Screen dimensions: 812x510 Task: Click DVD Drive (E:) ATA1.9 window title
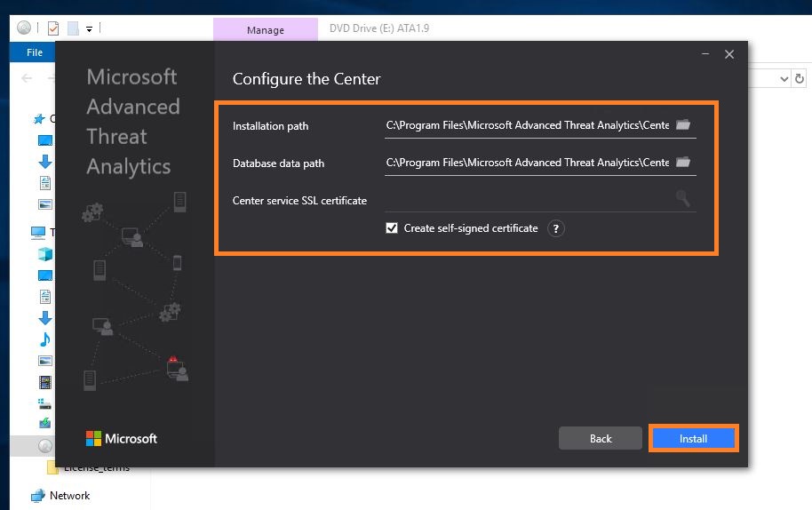pyautogui.click(x=379, y=28)
